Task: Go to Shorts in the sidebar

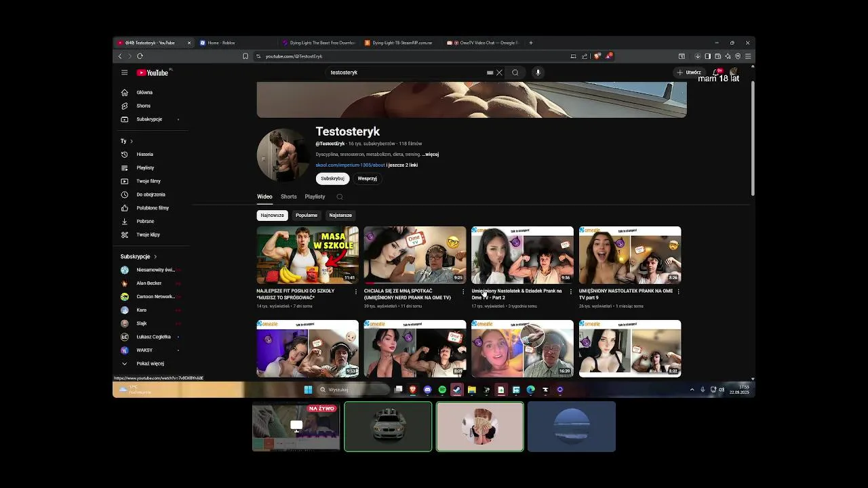Action: 143,106
